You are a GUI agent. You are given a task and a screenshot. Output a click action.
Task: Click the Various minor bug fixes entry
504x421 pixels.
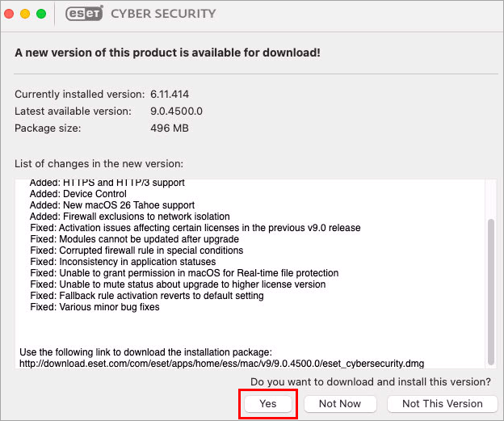[x=94, y=307]
